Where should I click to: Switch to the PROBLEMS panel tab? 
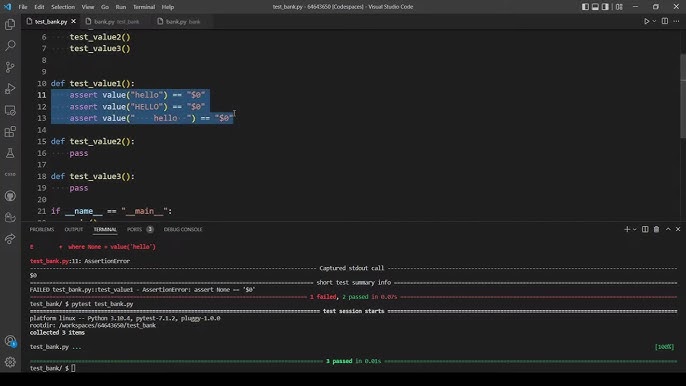(x=42, y=229)
